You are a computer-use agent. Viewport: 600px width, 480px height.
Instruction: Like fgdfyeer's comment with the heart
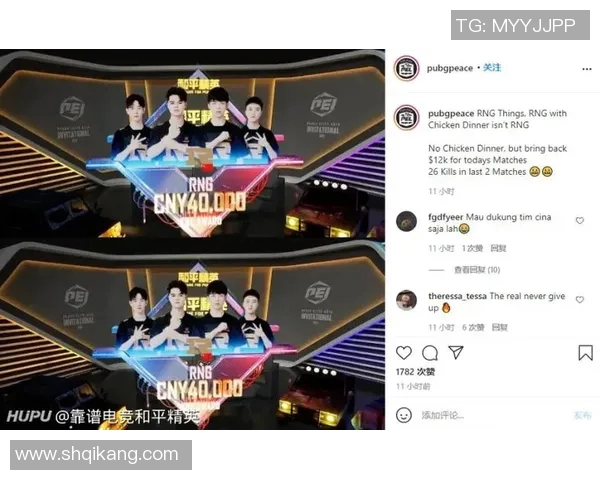click(x=580, y=220)
